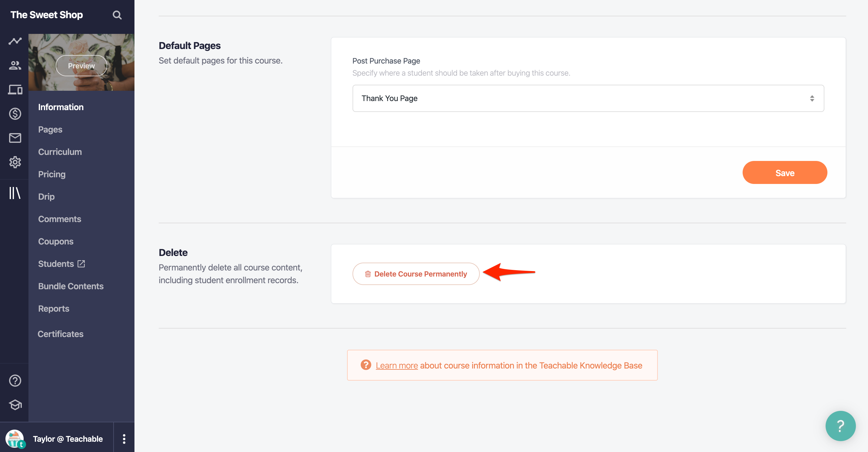The width and height of the screenshot is (868, 452).
Task: Click 'Set default pages for this course.' text
Action: tap(221, 61)
